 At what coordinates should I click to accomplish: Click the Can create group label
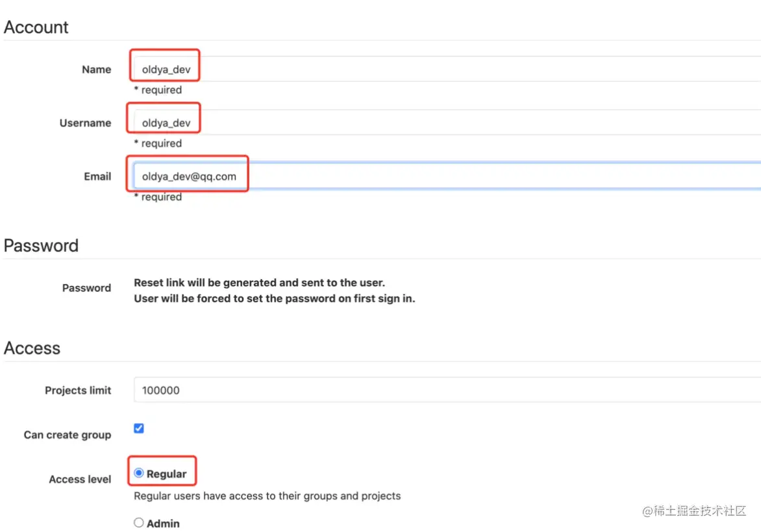pos(68,435)
